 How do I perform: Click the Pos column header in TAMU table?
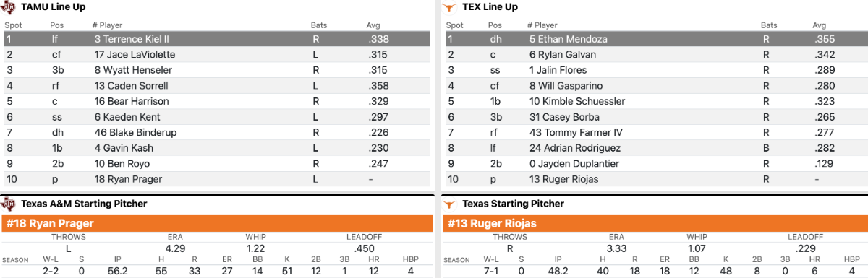57,25
